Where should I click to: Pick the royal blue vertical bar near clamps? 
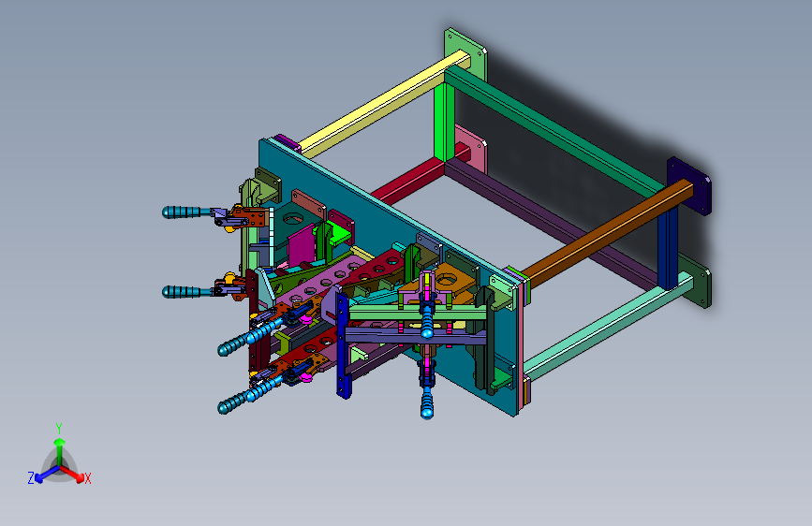tap(342, 345)
